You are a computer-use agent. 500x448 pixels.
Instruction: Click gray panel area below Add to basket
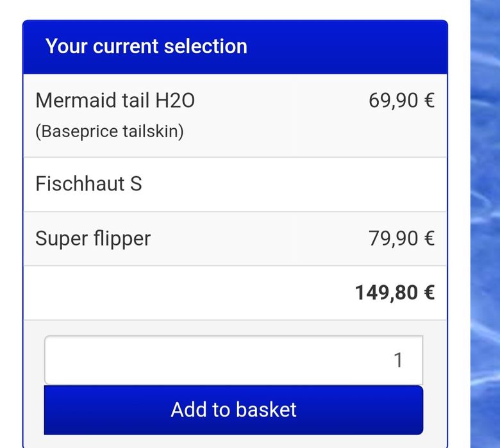[235, 441]
